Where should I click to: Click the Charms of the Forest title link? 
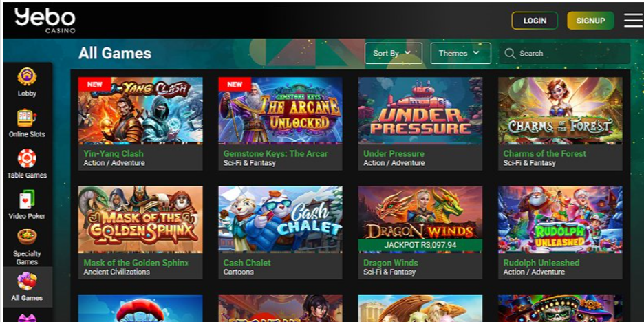pos(544,153)
